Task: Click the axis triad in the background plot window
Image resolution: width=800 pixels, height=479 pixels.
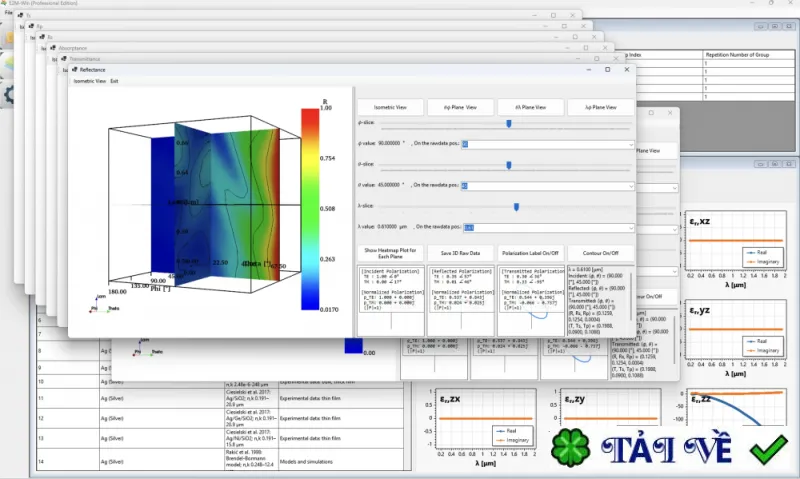Action: pos(148,347)
